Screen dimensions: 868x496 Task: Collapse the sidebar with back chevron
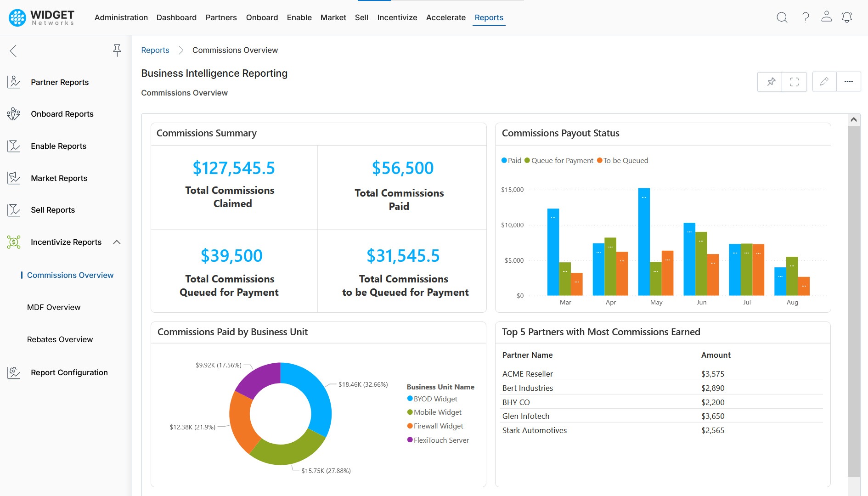(x=13, y=51)
